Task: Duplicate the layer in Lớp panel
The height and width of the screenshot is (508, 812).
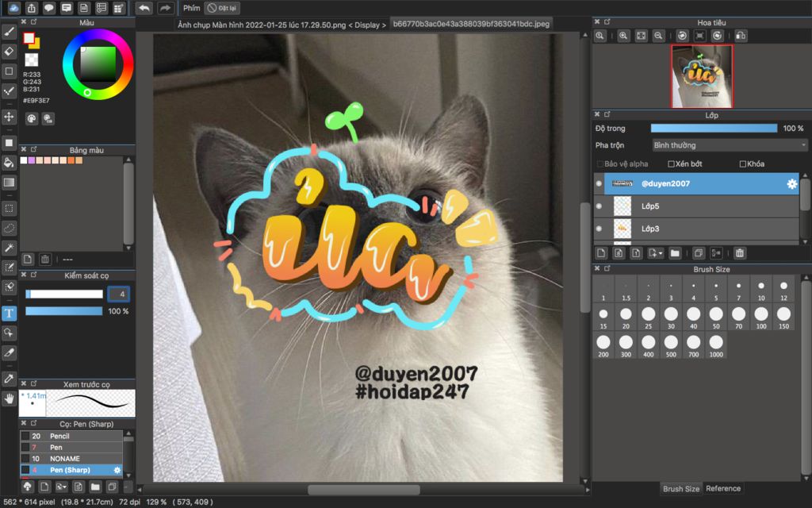Action: (699, 253)
